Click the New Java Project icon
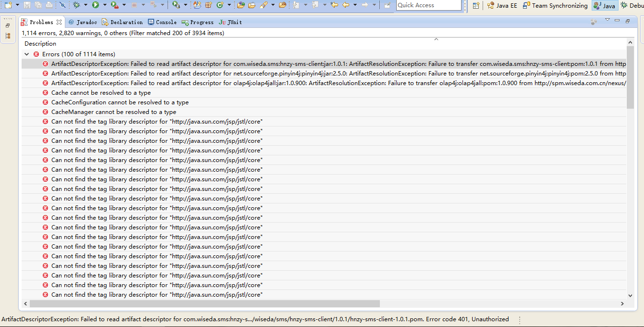The height and width of the screenshot is (327, 644). [x=197, y=5]
